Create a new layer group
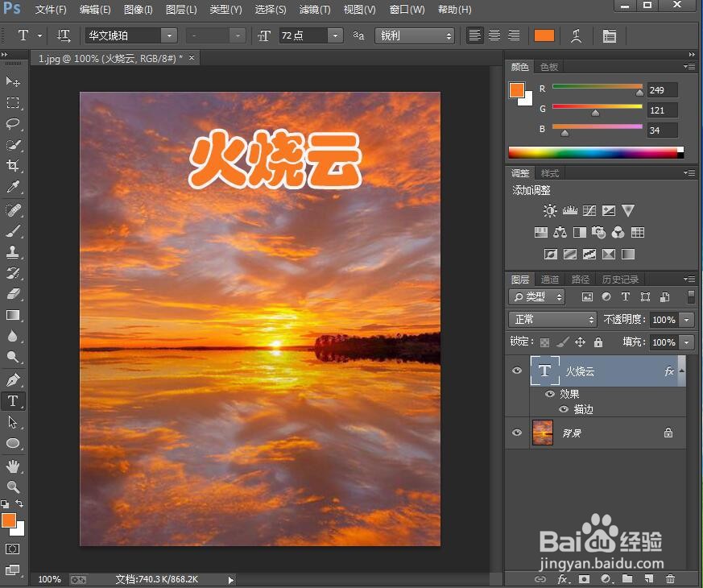The image size is (703, 588). 627,578
